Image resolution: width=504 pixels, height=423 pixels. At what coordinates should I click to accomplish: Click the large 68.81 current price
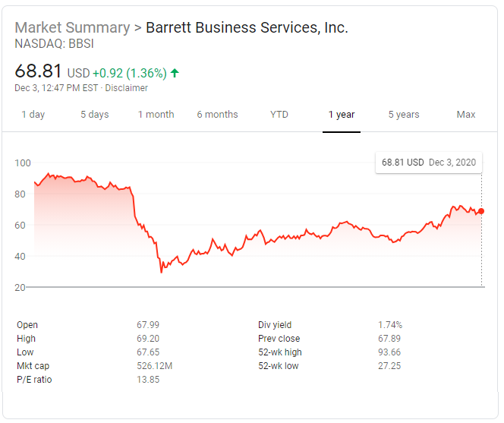pyautogui.click(x=39, y=72)
